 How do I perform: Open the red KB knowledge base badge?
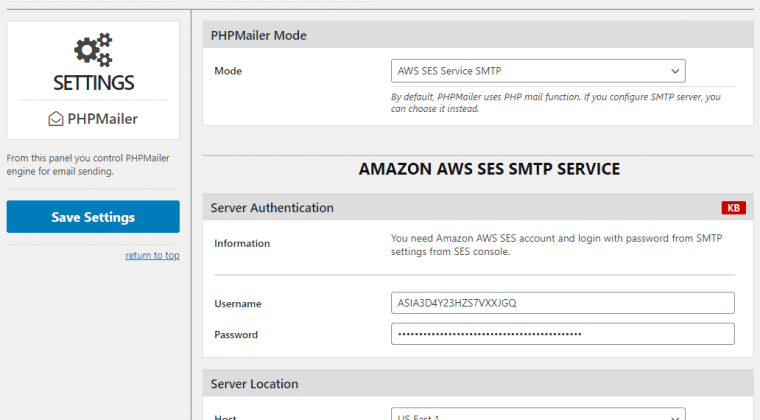(x=733, y=208)
